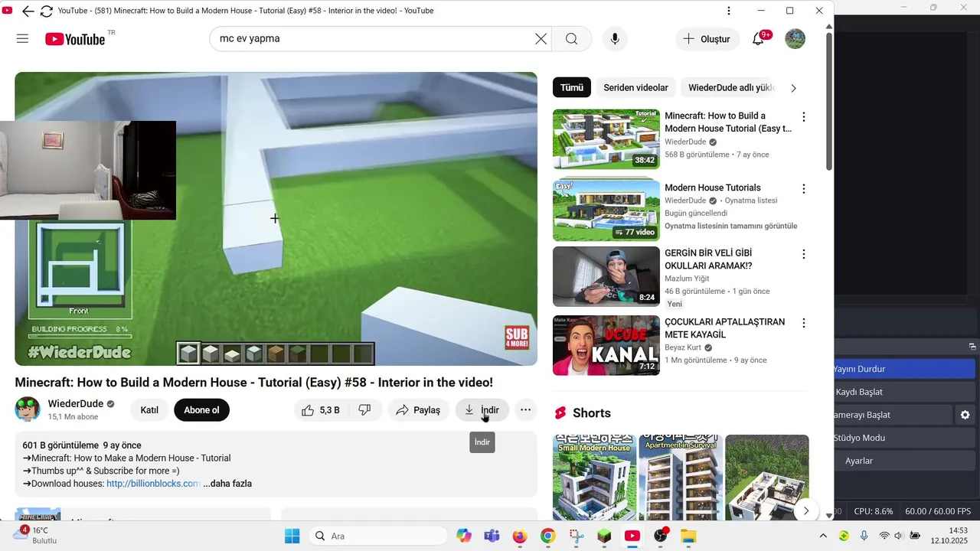
Task: Start voice search with the microphone icon
Action: (615, 39)
